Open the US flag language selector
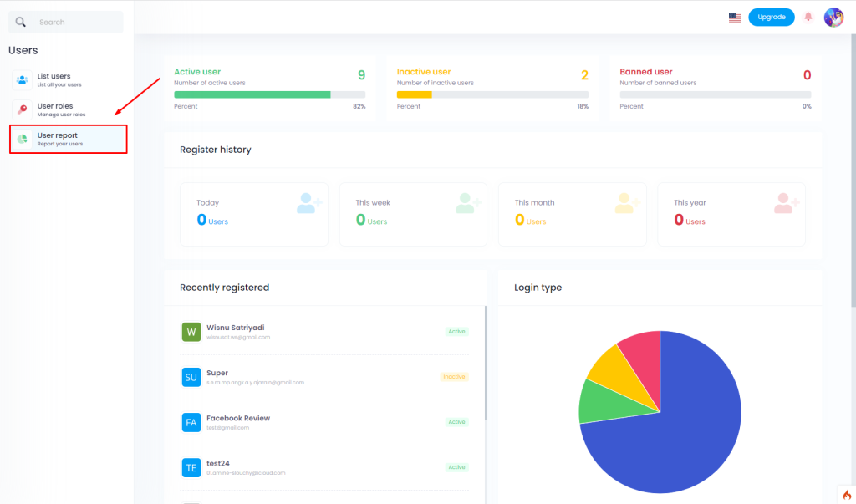The image size is (856, 504). click(x=735, y=18)
